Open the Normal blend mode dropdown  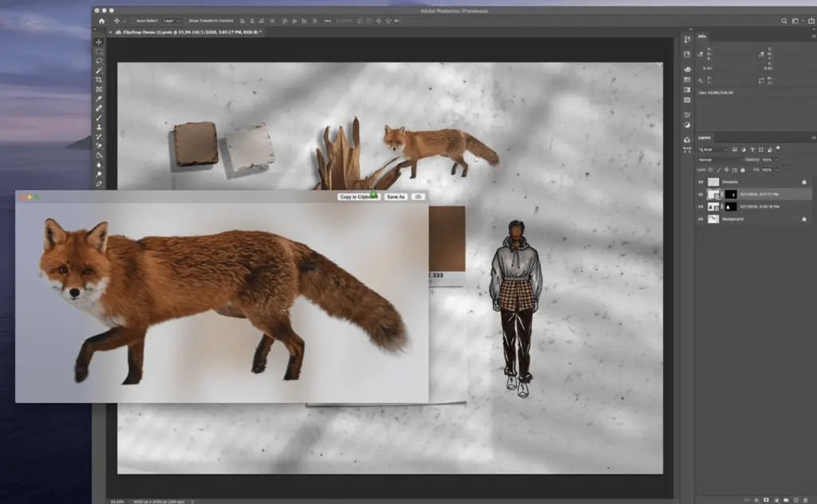[x=720, y=159]
